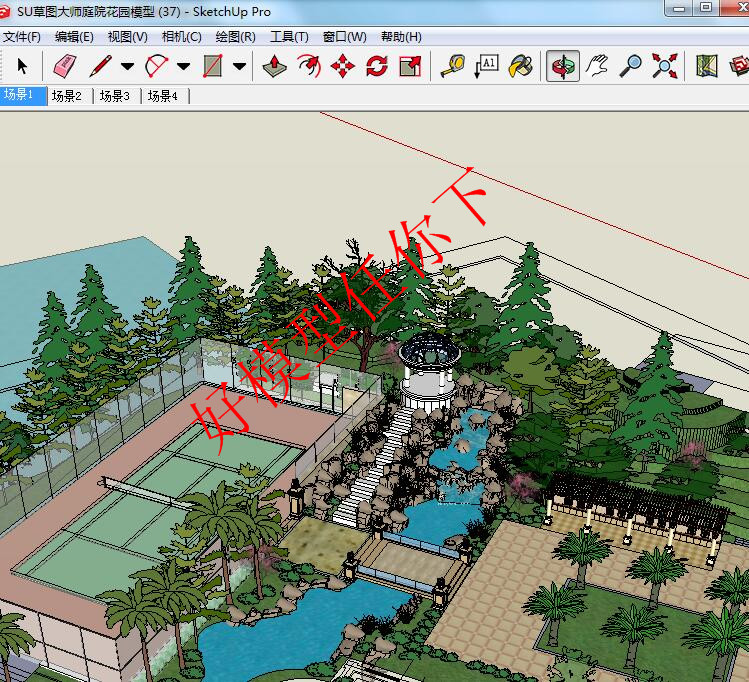This screenshot has height=682, width=749.
Task: Click the SketchUp logo in title bar
Action: pos(4,11)
